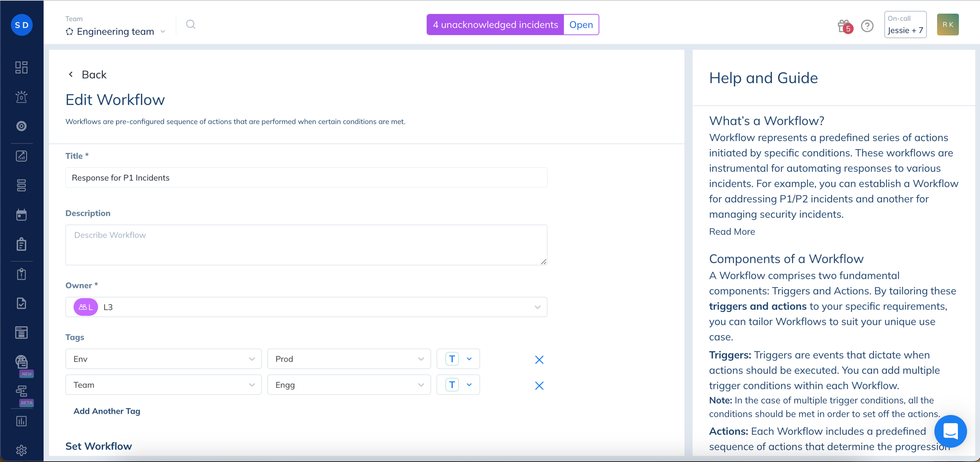This screenshot has width=980, height=462.
Task: Remove the Env Prod tag row
Action: [539, 359]
